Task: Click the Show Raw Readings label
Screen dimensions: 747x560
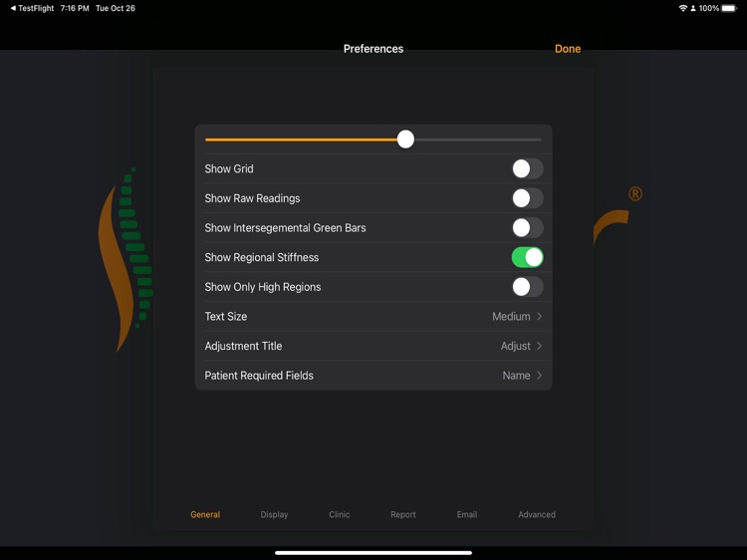Action: coord(253,198)
